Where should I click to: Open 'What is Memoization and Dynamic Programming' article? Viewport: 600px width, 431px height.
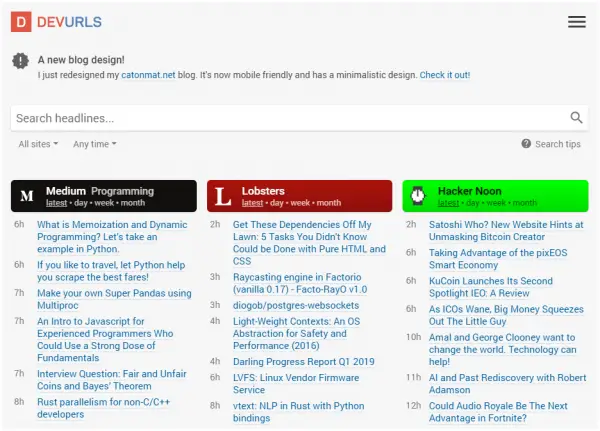(112, 237)
